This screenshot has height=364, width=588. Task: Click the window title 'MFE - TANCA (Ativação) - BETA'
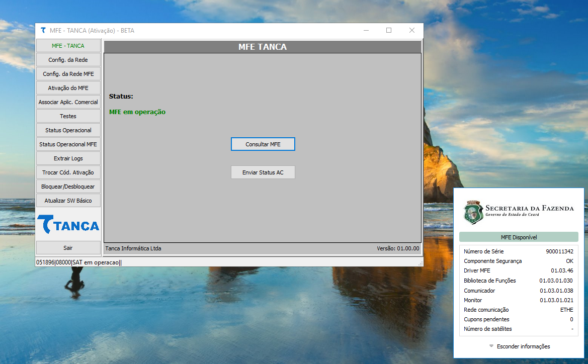[x=92, y=30]
